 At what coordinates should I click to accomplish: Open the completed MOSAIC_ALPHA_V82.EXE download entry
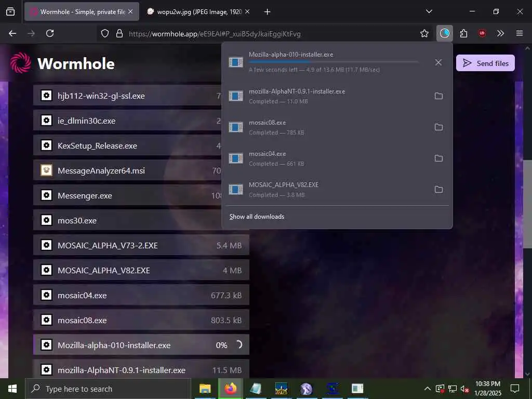(x=328, y=189)
